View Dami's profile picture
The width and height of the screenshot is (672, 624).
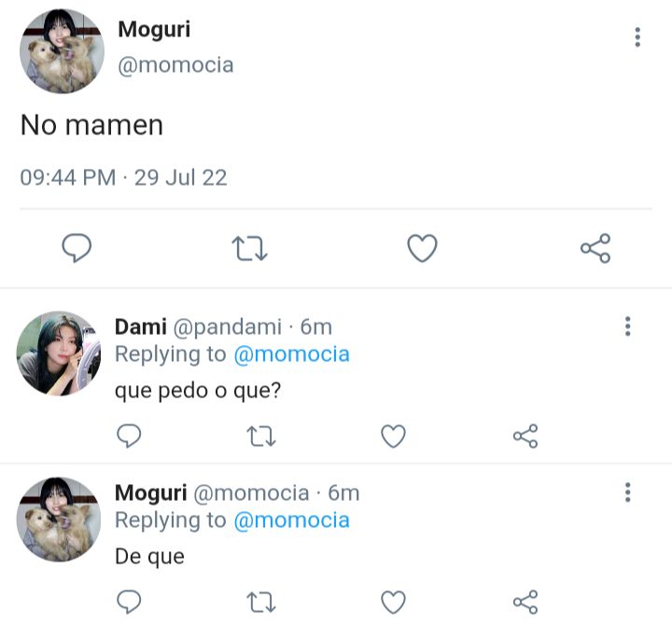(59, 354)
